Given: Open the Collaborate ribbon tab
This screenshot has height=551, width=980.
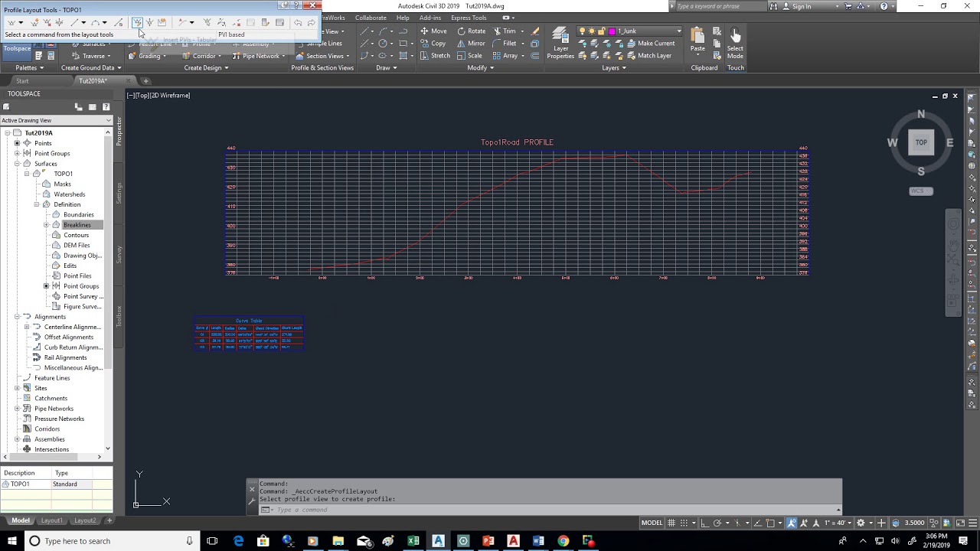Looking at the screenshot, I should pos(371,18).
